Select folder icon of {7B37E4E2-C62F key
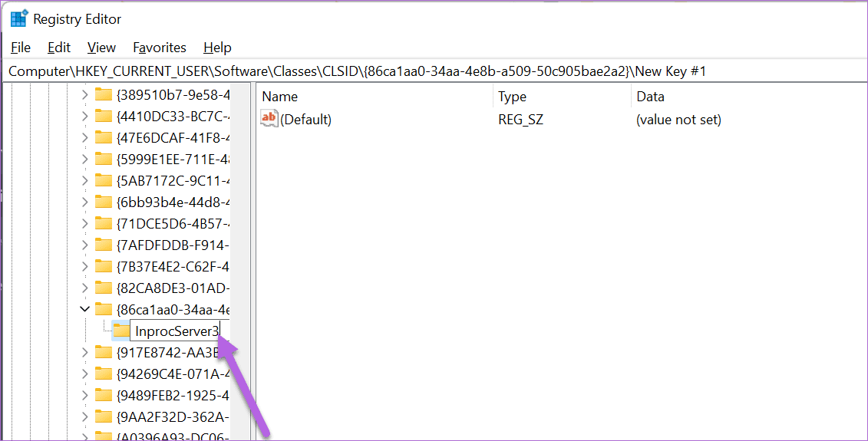Screen dimensions: 868x441 [x=104, y=266]
